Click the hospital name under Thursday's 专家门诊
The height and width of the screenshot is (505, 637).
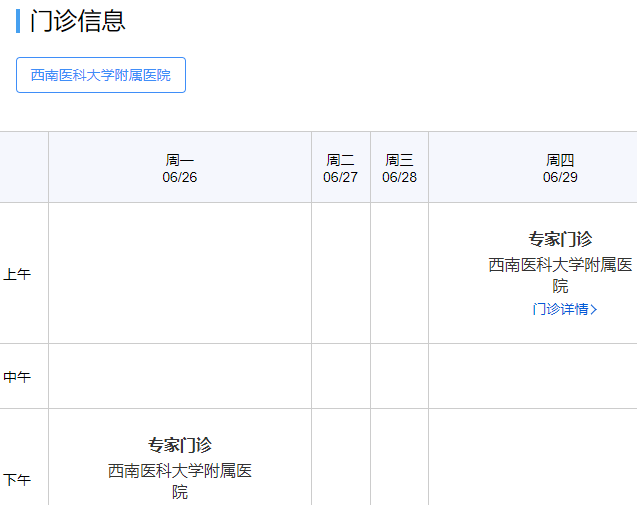pos(560,275)
